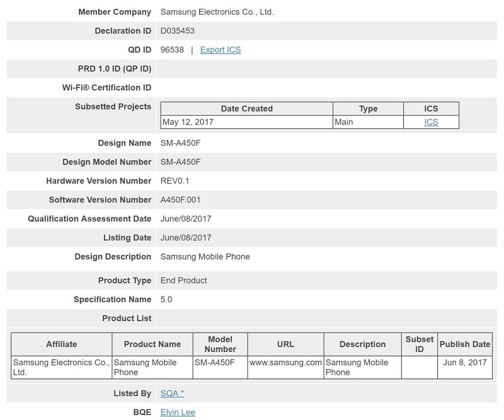
Task: Click the Date Created column header
Action: point(246,108)
